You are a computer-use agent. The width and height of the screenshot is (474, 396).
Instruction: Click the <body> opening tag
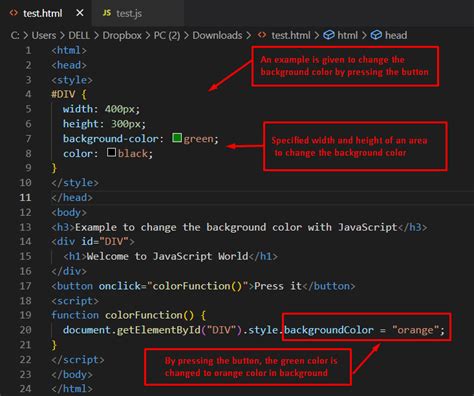[69, 212]
